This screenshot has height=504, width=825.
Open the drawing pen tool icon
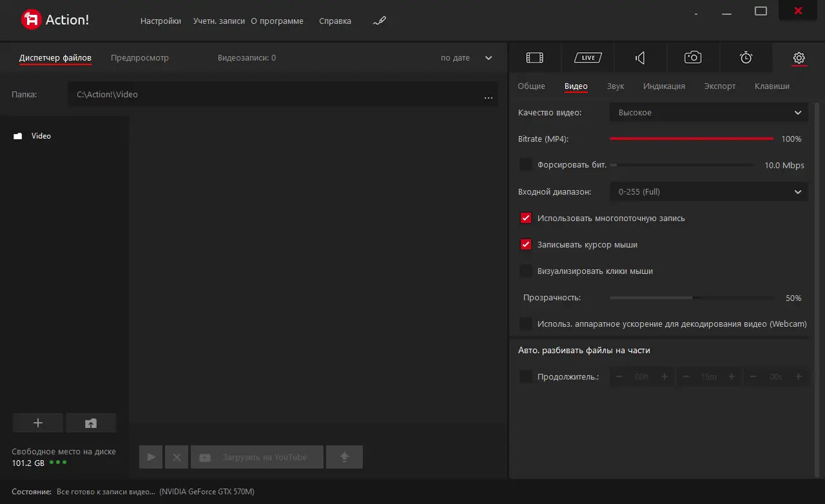(x=379, y=21)
